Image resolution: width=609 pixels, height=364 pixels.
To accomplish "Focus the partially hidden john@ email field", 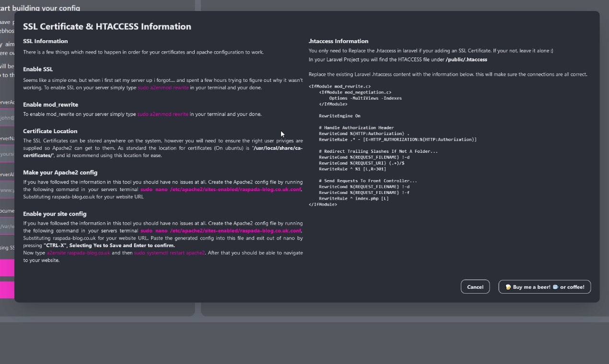I will point(7,117).
